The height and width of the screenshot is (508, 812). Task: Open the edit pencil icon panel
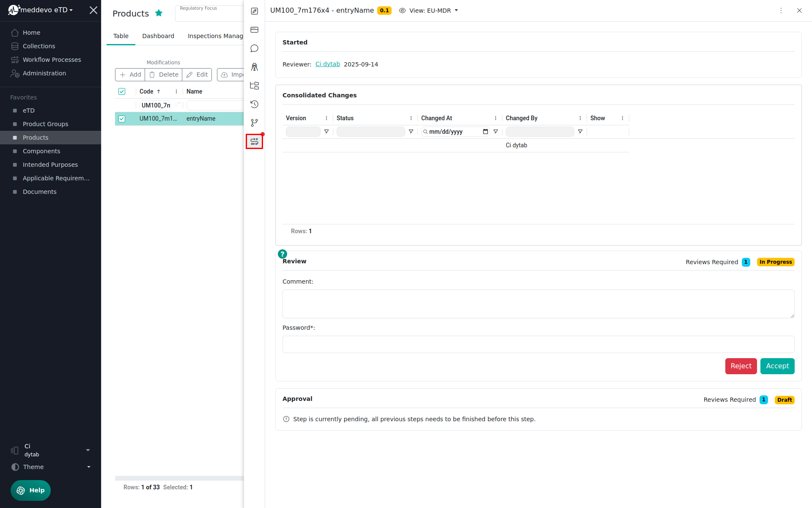pos(254,11)
